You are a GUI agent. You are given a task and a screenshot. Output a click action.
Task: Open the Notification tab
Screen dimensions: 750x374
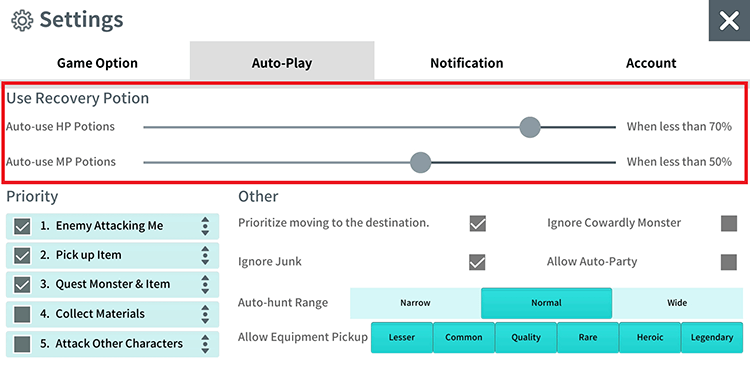tap(467, 63)
